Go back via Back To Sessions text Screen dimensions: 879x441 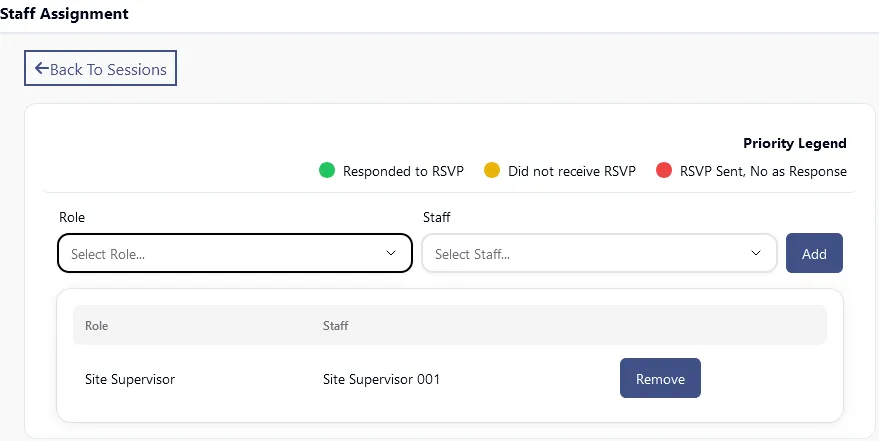click(x=110, y=69)
